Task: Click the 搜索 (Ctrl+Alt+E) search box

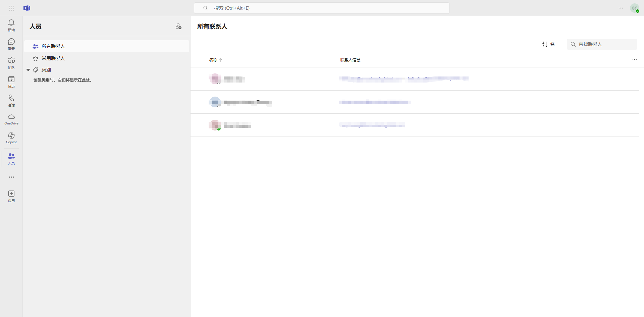Action: click(322, 8)
